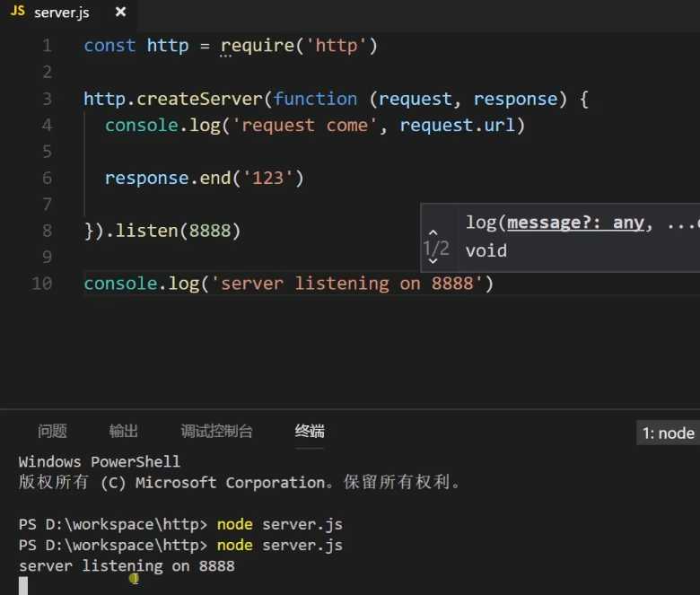
Task: Select the 终端 (Terminal) panel tab
Action: click(x=310, y=431)
